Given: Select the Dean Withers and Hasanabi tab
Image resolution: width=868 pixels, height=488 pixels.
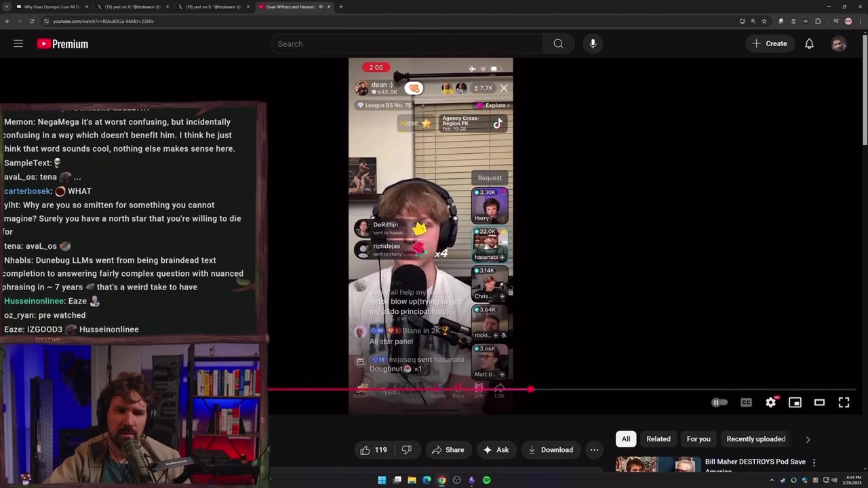Looking at the screenshot, I should click(x=294, y=7).
